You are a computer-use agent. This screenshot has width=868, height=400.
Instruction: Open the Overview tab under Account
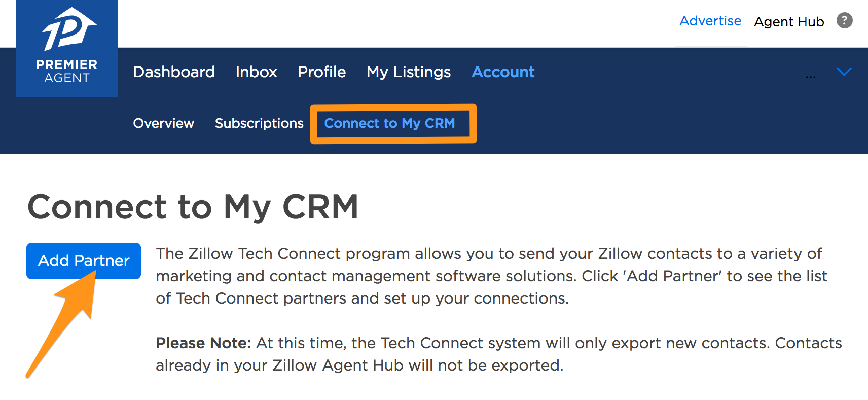(x=163, y=123)
